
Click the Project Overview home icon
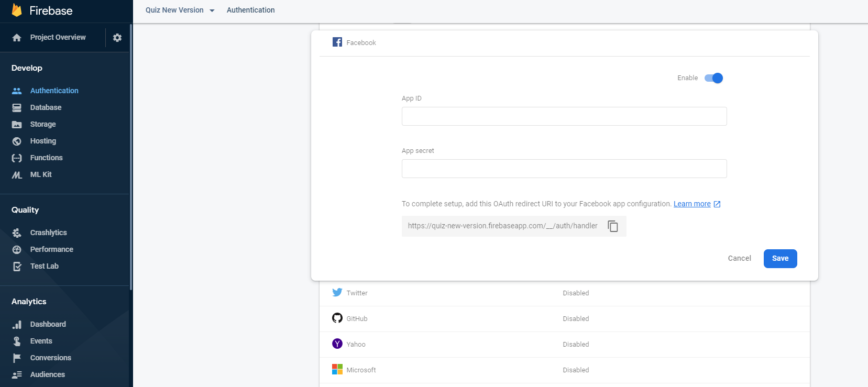pyautogui.click(x=17, y=38)
